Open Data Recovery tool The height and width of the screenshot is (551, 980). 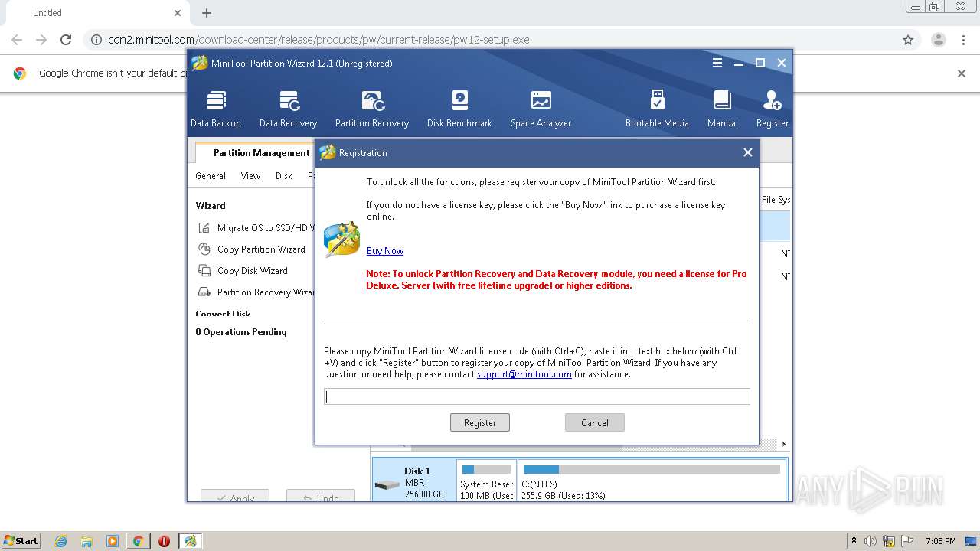pos(288,109)
